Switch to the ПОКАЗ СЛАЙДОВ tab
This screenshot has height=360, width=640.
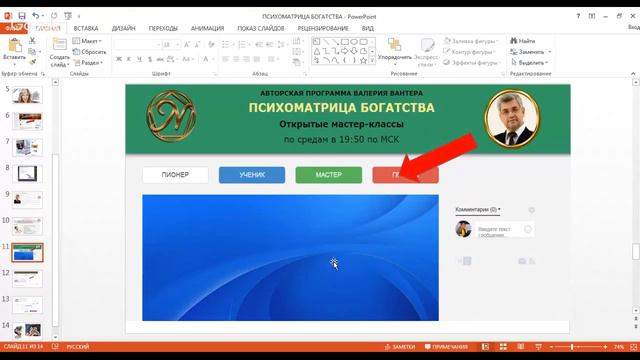(x=260, y=28)
